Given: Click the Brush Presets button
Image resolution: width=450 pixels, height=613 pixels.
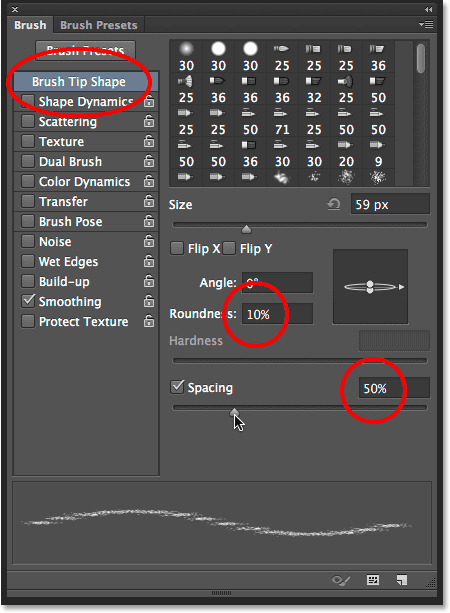Looking at the screenshot, I should pyautogui.click(x=85, y=50).
